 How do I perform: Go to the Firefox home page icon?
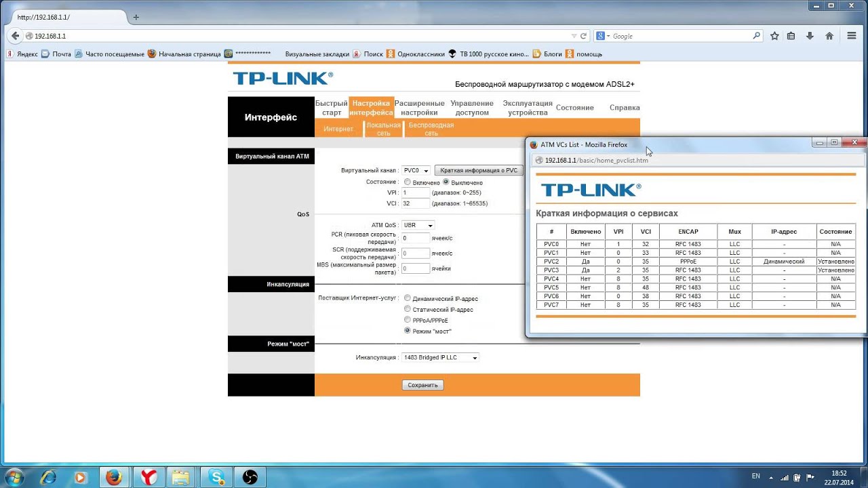click(829, 36)
